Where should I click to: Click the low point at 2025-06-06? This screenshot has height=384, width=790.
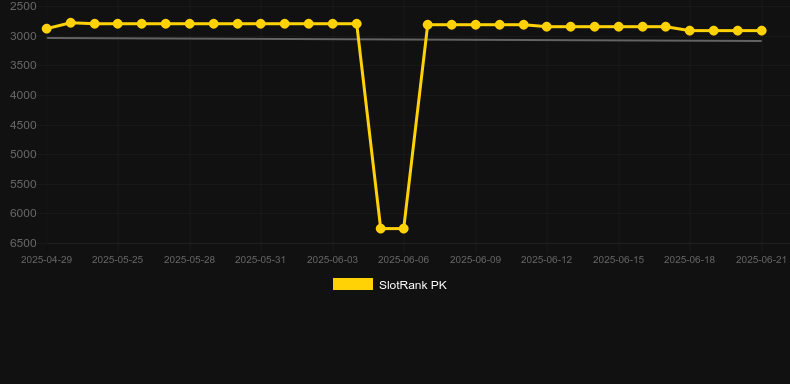[x=404, y=228]
